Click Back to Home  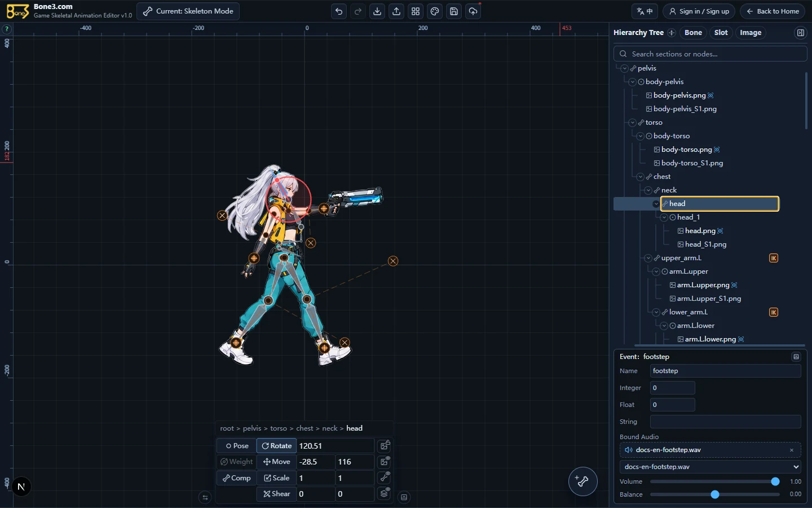point(773,11)
